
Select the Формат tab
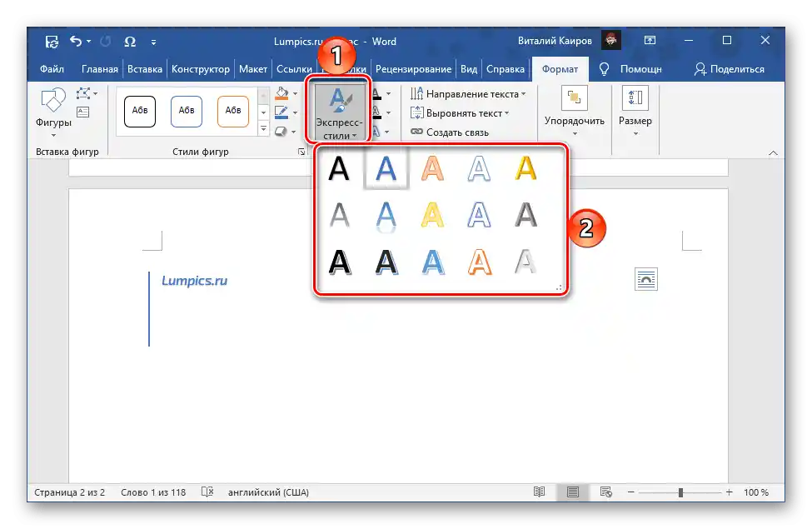[560, 69]
